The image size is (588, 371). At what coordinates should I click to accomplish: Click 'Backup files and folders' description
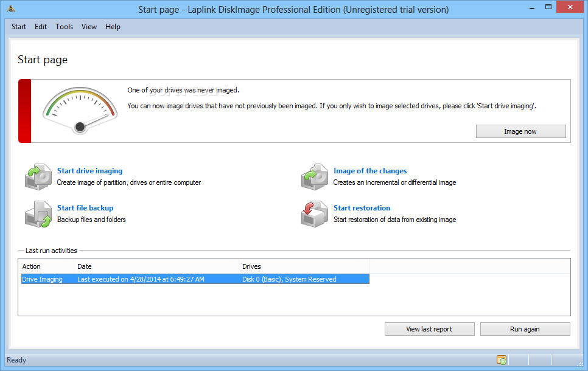point(91,220)
